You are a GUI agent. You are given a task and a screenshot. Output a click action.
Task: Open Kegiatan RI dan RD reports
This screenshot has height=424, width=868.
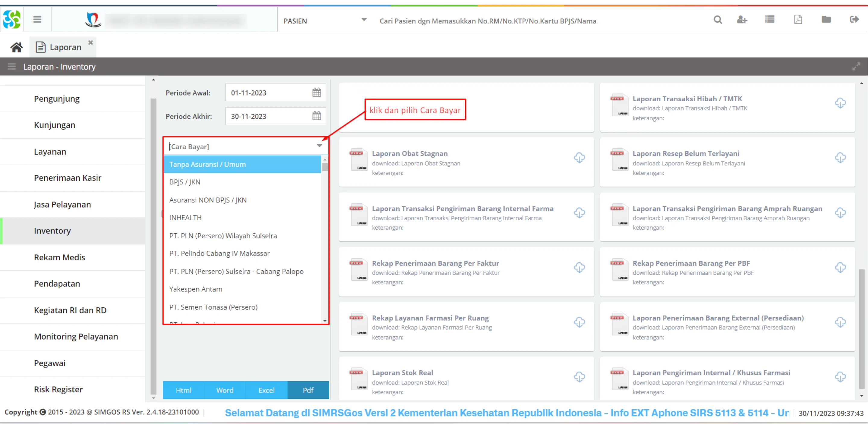click(x=72, y=310)
